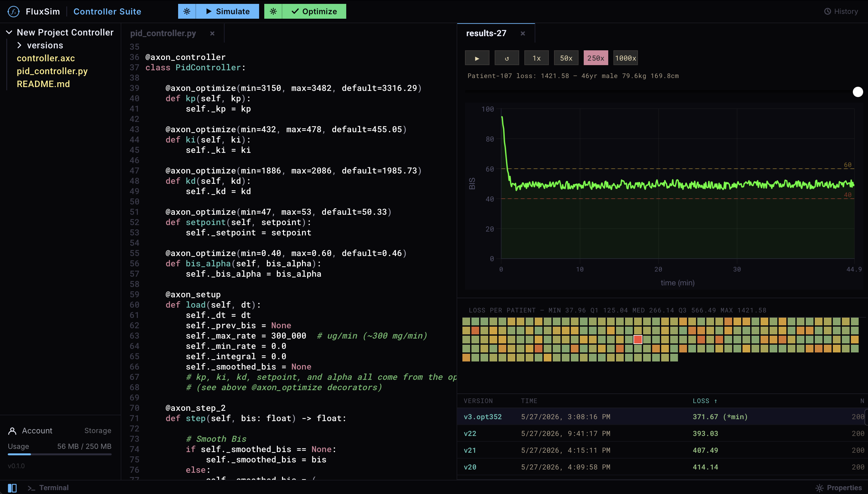The image size is (868, 494).
Task: Collapse New Project Controller tree
Action: [x=9, y=32]
